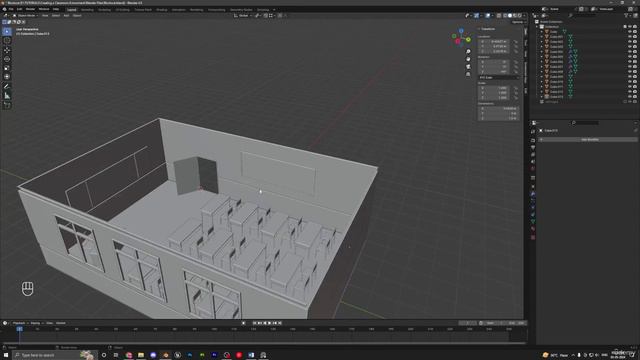Viewport: 640px width, 360px height.
Task: Select the Select Box tool
Action: pos(7,31)
